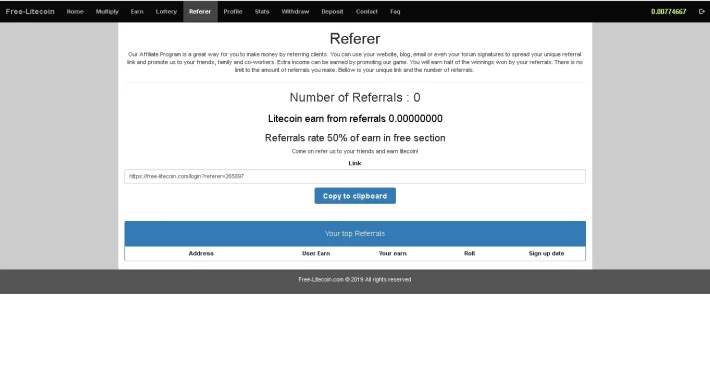Open the Contact page
Image resolution: width=710 pixels, height=369 pixels.
pos(367,12)
